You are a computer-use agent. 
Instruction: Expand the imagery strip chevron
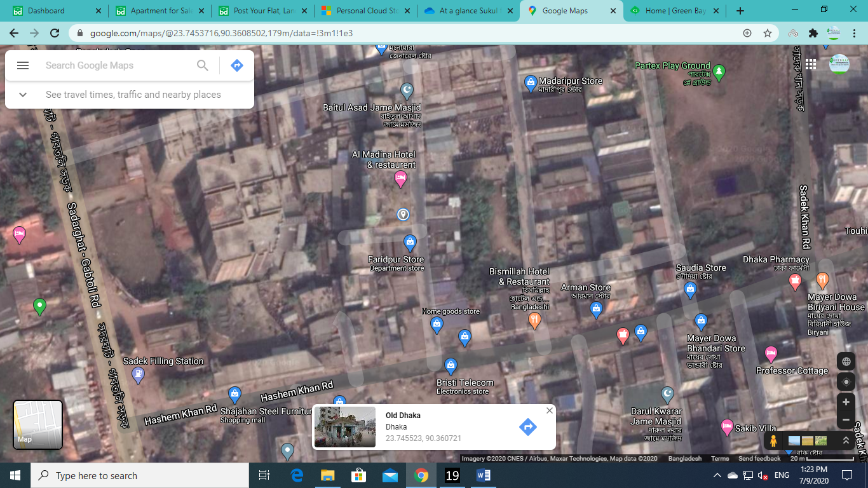846,440
